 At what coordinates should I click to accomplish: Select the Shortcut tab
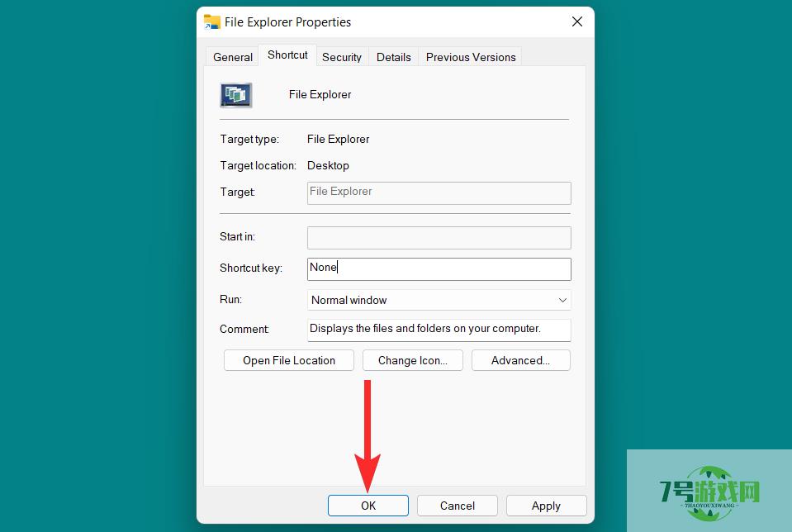(287, 55)
